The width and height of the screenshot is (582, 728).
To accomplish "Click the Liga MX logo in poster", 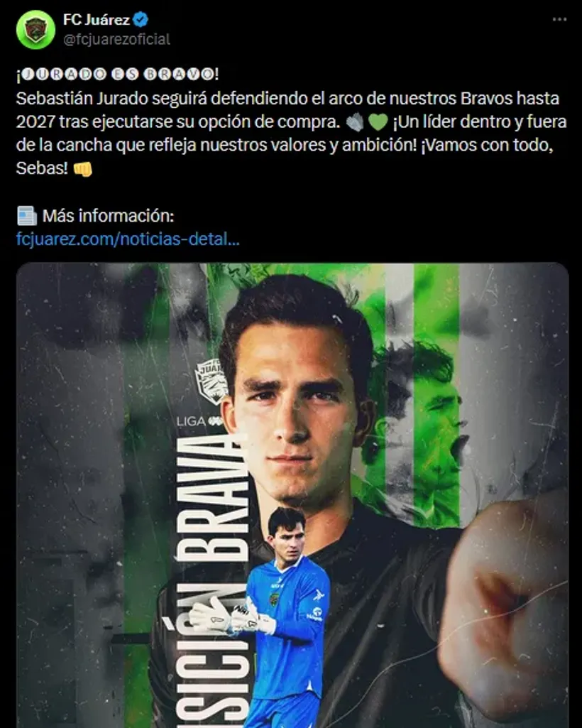I will [200, 421].
